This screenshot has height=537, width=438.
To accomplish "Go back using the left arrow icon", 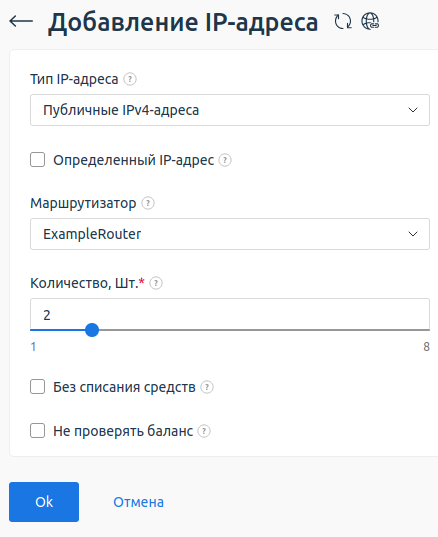I will point(21,21).
